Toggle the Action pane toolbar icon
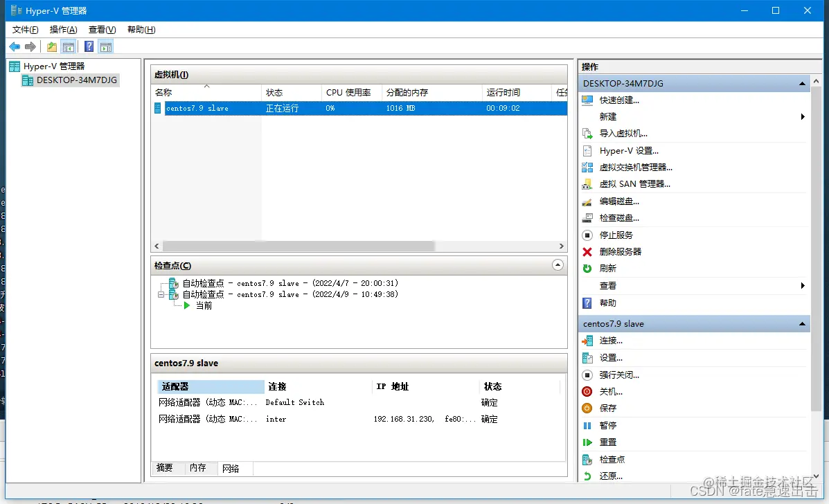The width and height of the screenshot is (829, 504). [x=106, y=47]
